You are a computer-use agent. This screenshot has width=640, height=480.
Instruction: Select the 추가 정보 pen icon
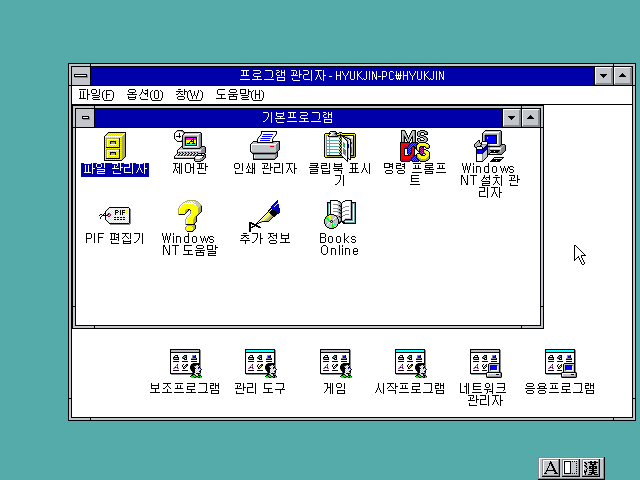click(x=264, y=216)
